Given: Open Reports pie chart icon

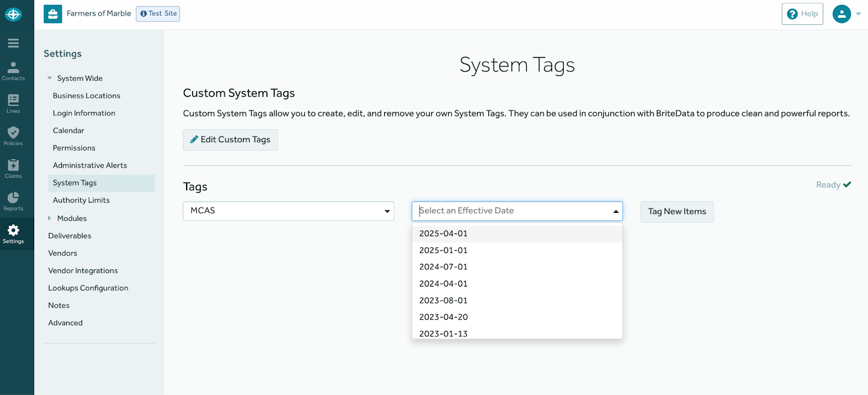Looking at the screenshot, I should tap(14, 201).
